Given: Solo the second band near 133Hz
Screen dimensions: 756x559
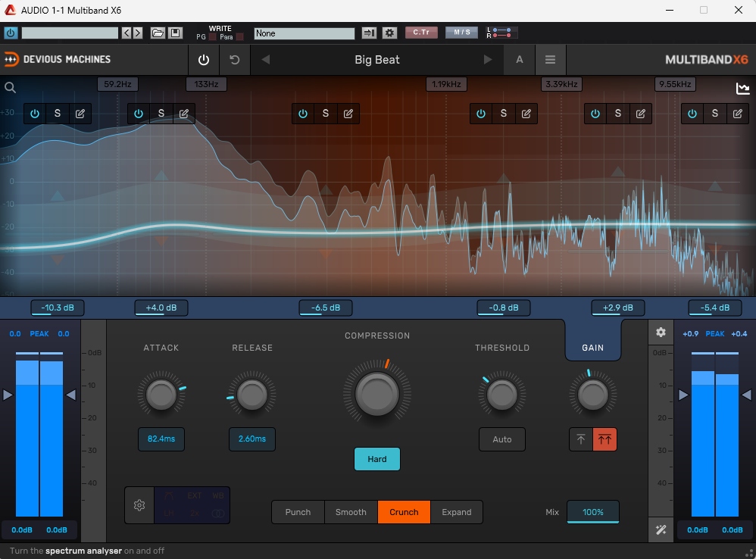Looking at the screenshot, I should pyautogui.click(x=161, y=114).
